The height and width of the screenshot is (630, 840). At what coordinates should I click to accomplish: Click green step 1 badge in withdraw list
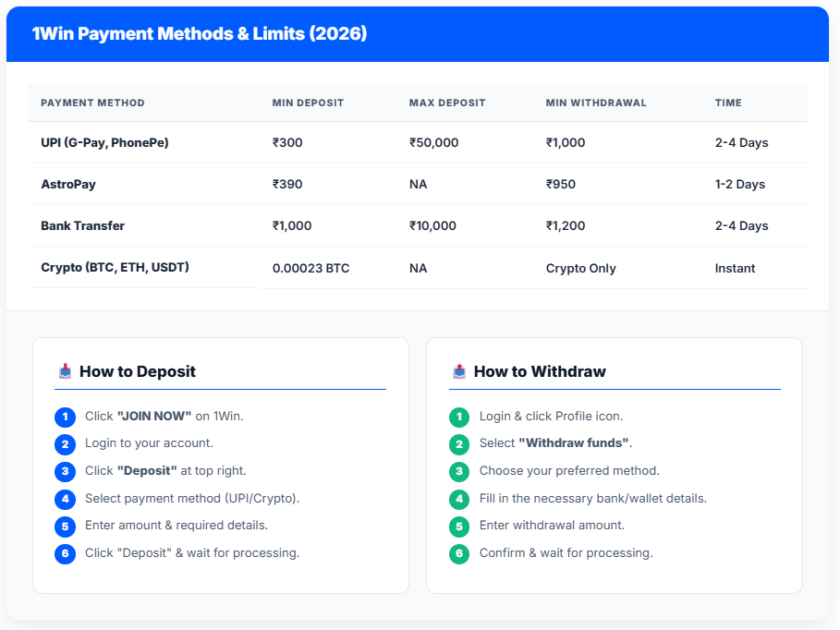click(x=459, y=417)
